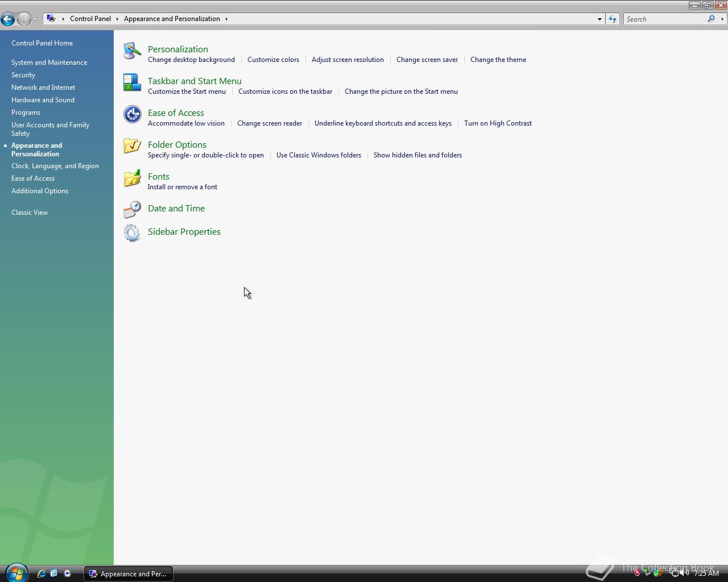728x582 pixels.
Task: Click the network tray icon
Action: [673, 573]
